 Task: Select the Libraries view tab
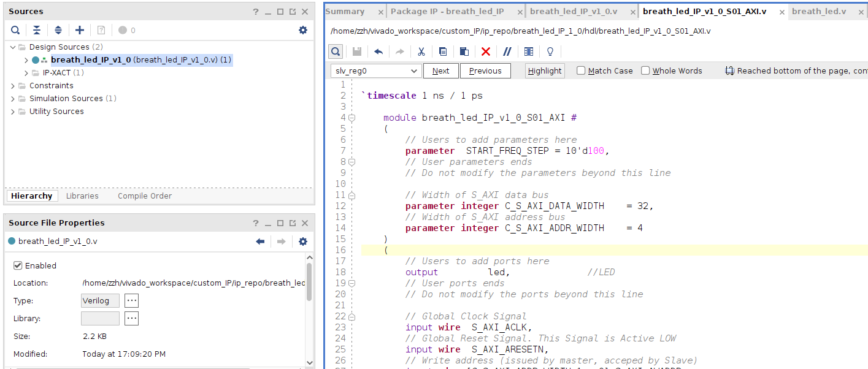pyautogui.click(x=82, y=196)
